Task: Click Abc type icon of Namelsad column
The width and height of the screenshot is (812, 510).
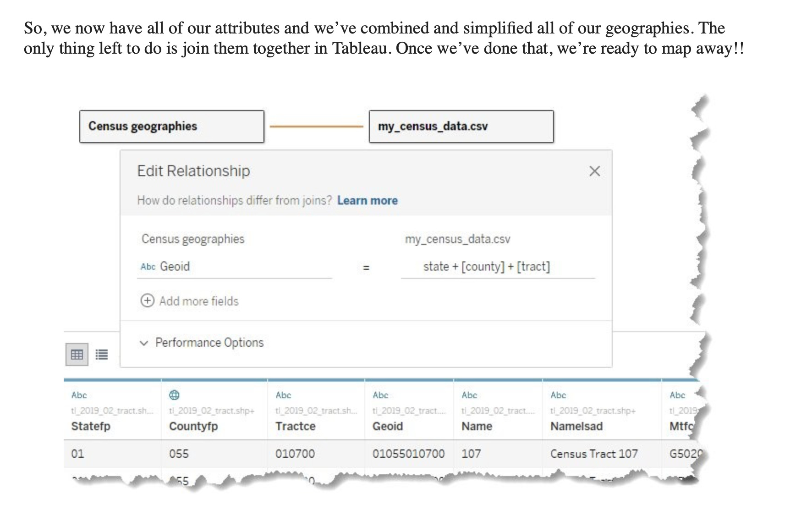Action: coord(558,395)
